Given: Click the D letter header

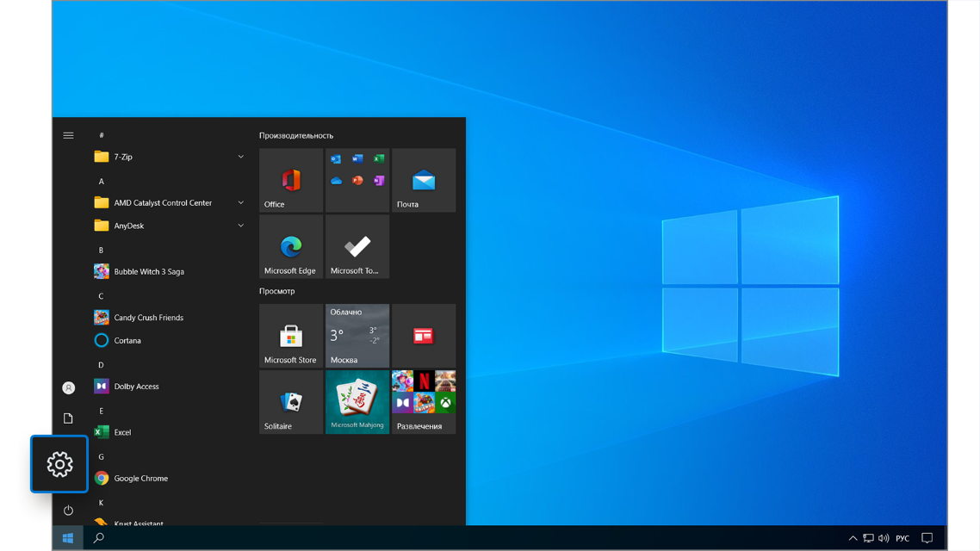Looking at the screenshot, I should (x=102, y=365).
